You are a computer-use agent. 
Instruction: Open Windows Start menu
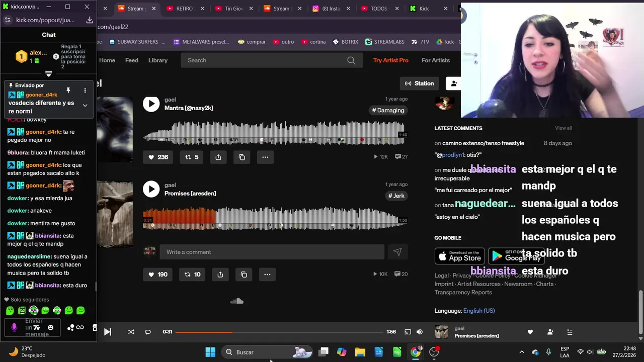pyautogui.click(x=210, y=352)
